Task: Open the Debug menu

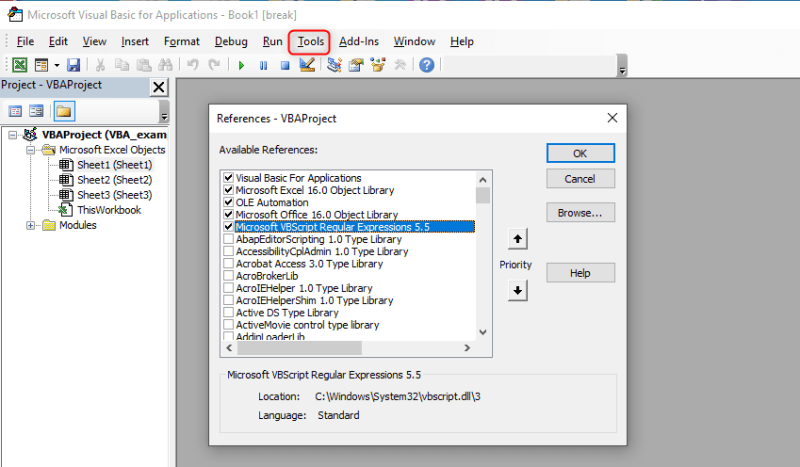Action: pos(231,41)
